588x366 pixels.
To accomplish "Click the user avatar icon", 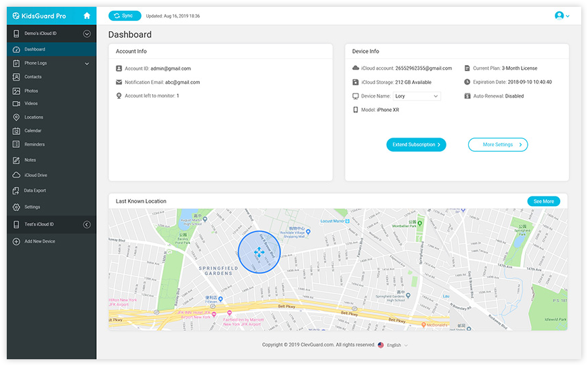I will tap(559, 16).
